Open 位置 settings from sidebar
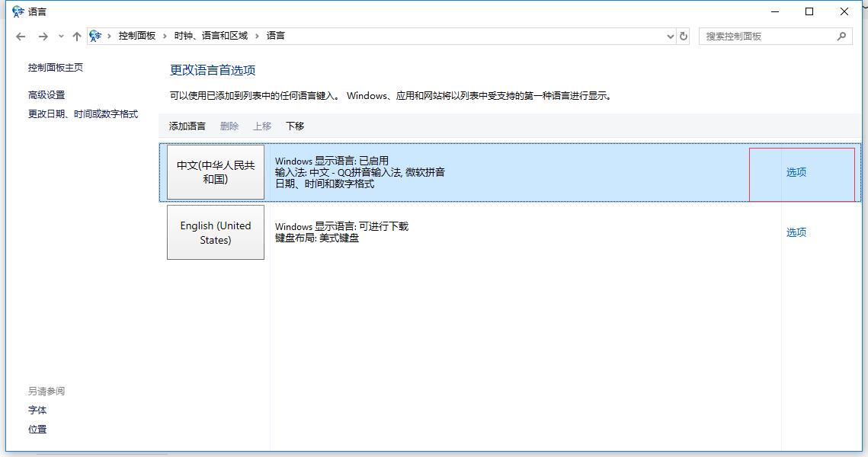The image size is (868, 457). (x=37, y=429)
